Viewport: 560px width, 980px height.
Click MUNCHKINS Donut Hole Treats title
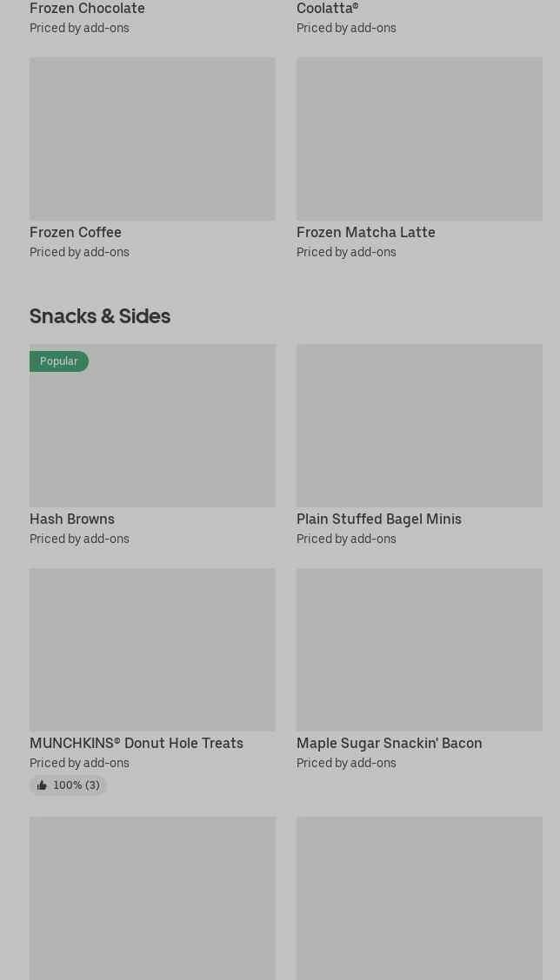(x=137, y=744)
